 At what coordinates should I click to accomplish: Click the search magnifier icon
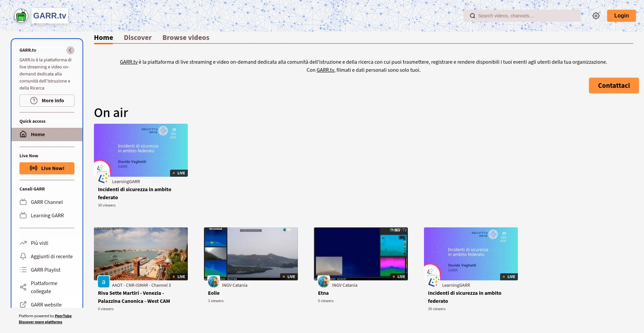473,16
